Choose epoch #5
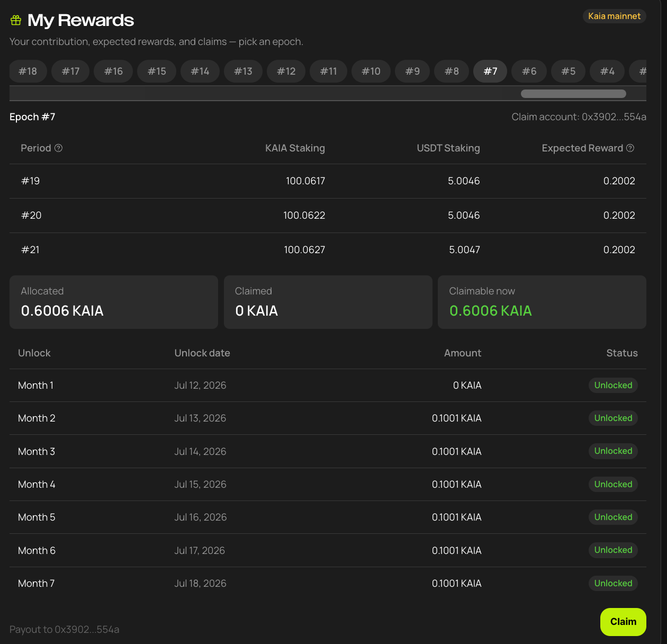667x644 pixels. (569, 71)
